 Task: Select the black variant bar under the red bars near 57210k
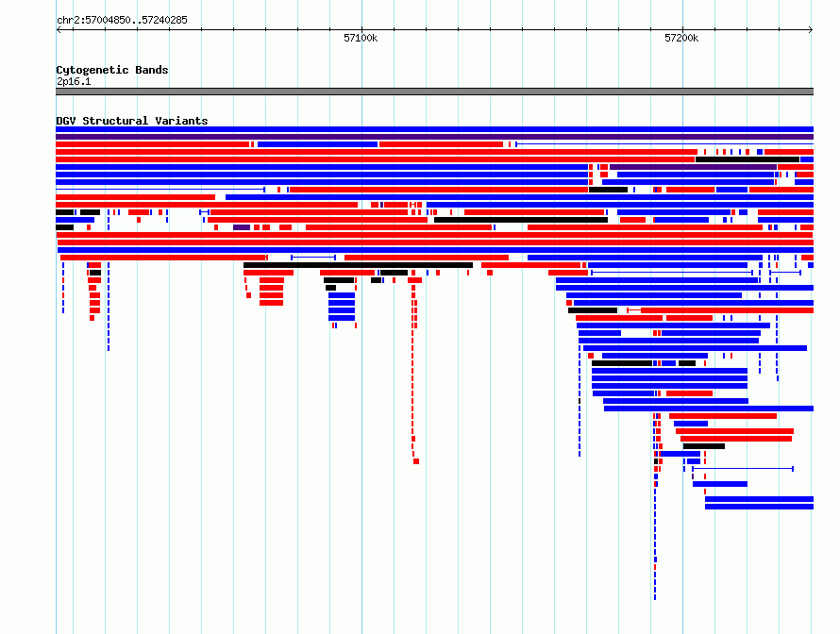pos(704,446)
